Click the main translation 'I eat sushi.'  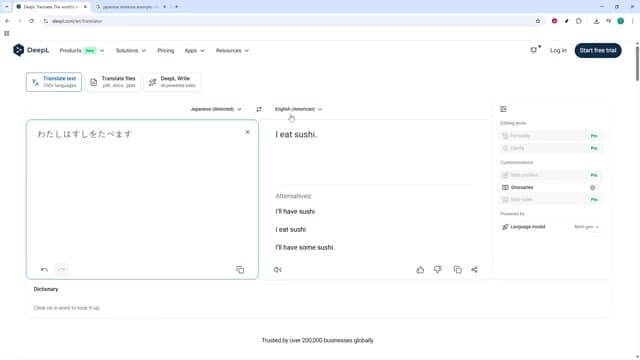point(296,135)
